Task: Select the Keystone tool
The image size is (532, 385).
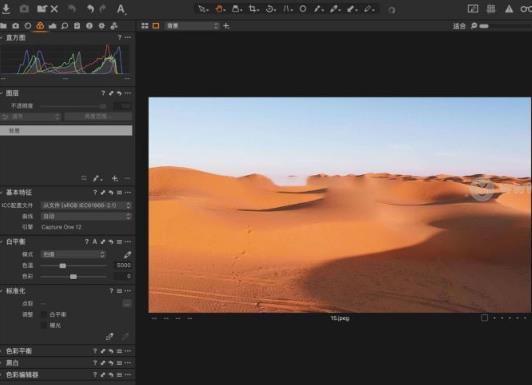Action: point(287,9)
